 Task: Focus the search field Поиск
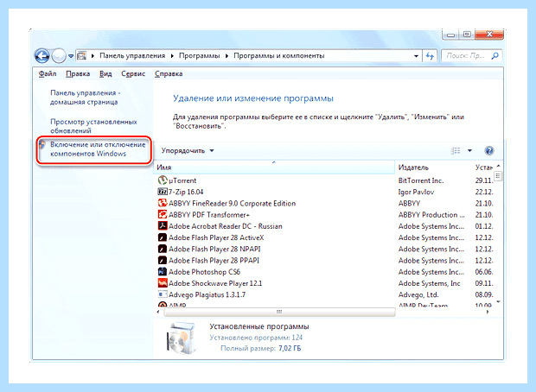click(472, 55)
